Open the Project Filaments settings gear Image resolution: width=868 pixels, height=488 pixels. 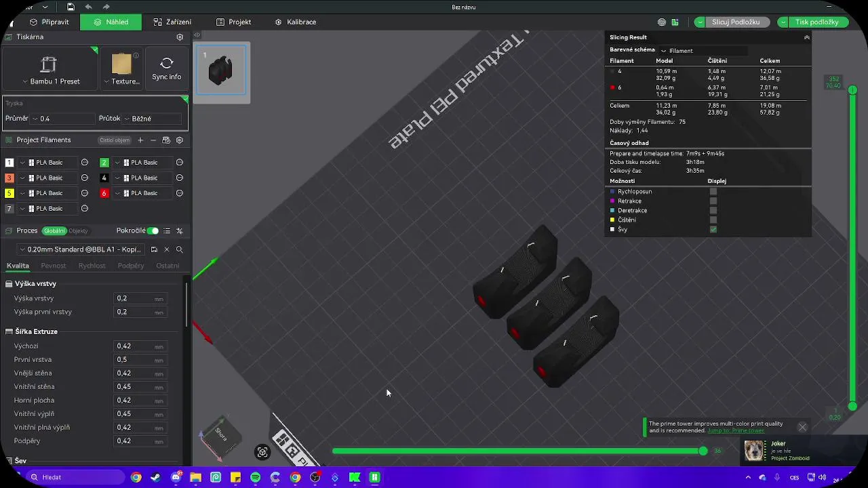(180, 140)
